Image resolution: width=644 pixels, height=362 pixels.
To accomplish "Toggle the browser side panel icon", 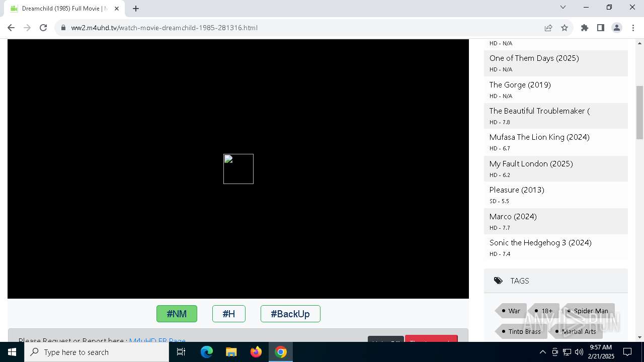I will point(601,28).
